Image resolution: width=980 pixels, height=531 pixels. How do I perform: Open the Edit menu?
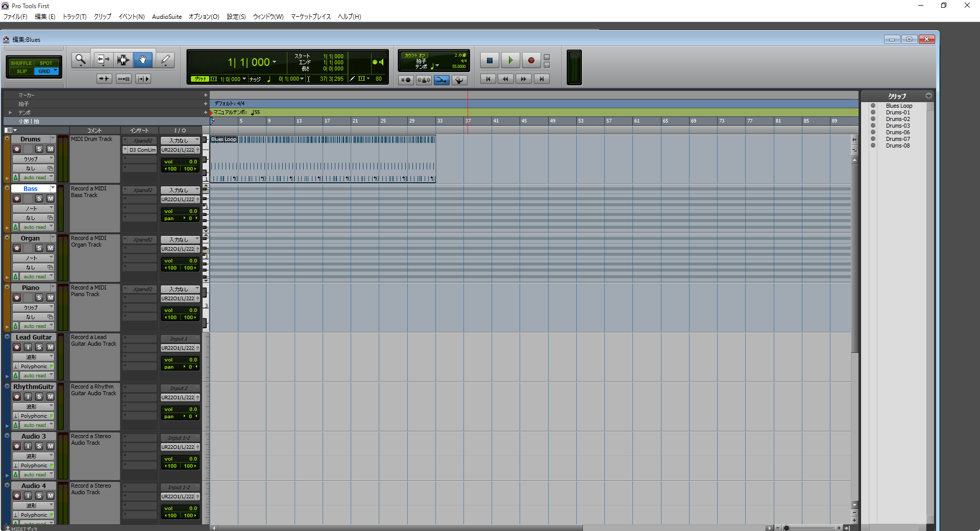(x=45, y=17)
